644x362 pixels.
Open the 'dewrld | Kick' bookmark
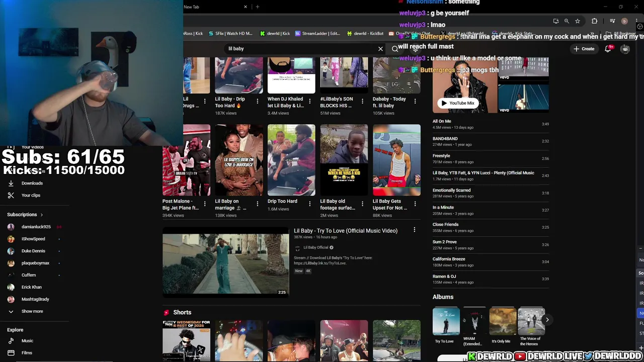tap(275, 33)
